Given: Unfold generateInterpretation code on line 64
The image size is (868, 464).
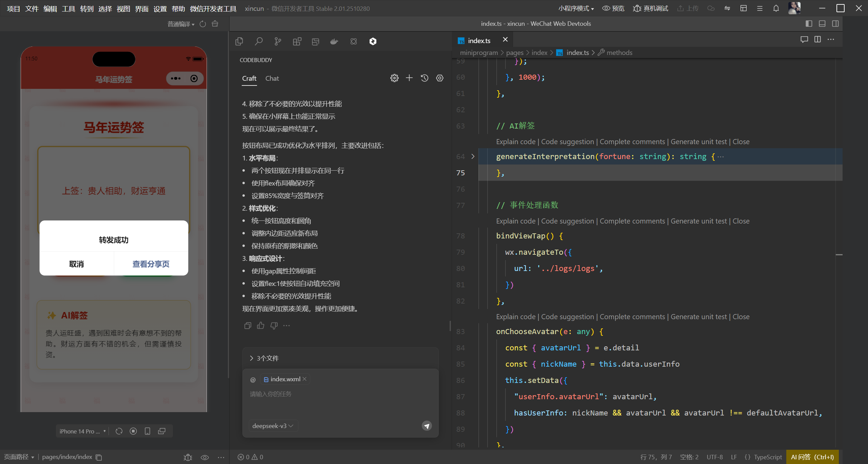Looking at the screenshot, I should click(x=473, y=156).
